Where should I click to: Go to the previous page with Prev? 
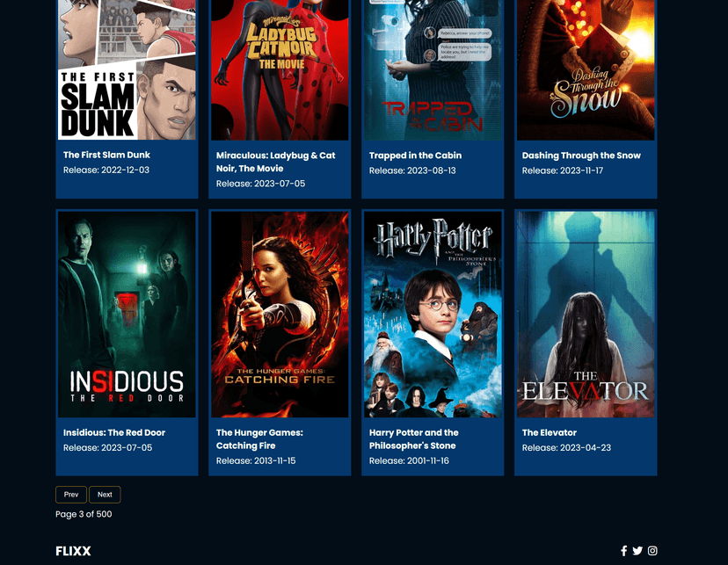(71, 495)
